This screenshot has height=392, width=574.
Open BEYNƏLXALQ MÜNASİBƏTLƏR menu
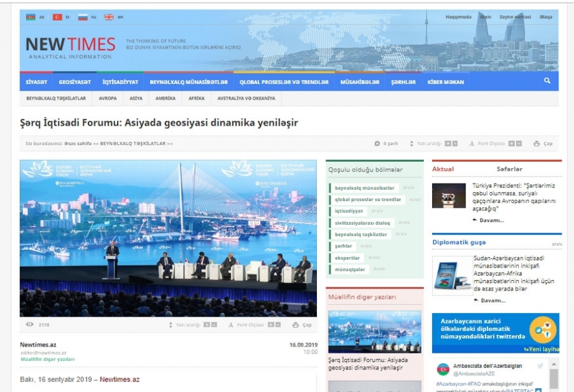tap(189, 82)
